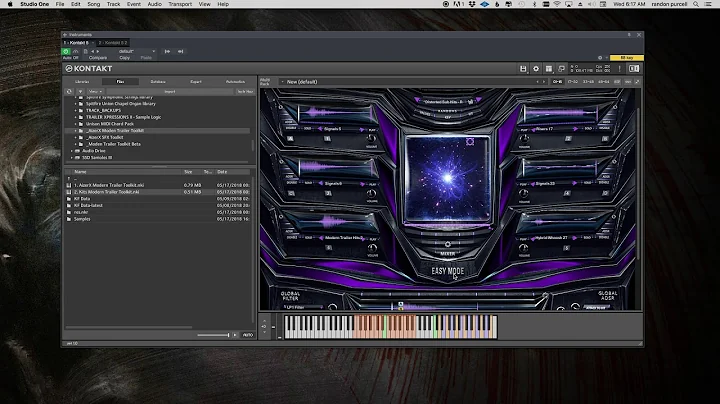Viewport: 720px width, 404px height.
Task: Turn the Signals 5 volume knob
Action: click(371, 138)
